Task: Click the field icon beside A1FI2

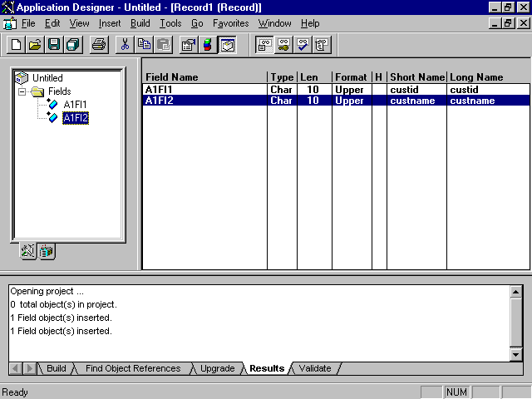Action: 52,117
